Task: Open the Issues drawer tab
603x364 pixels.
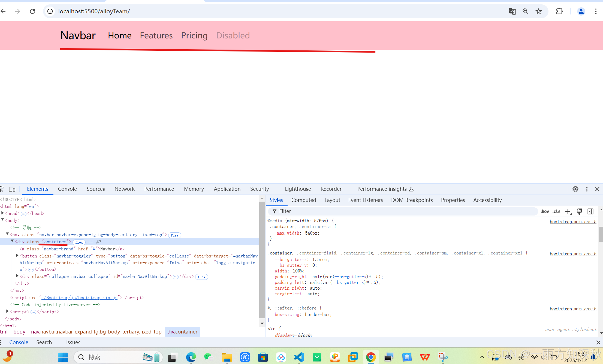Action: (x=73, y=342)
